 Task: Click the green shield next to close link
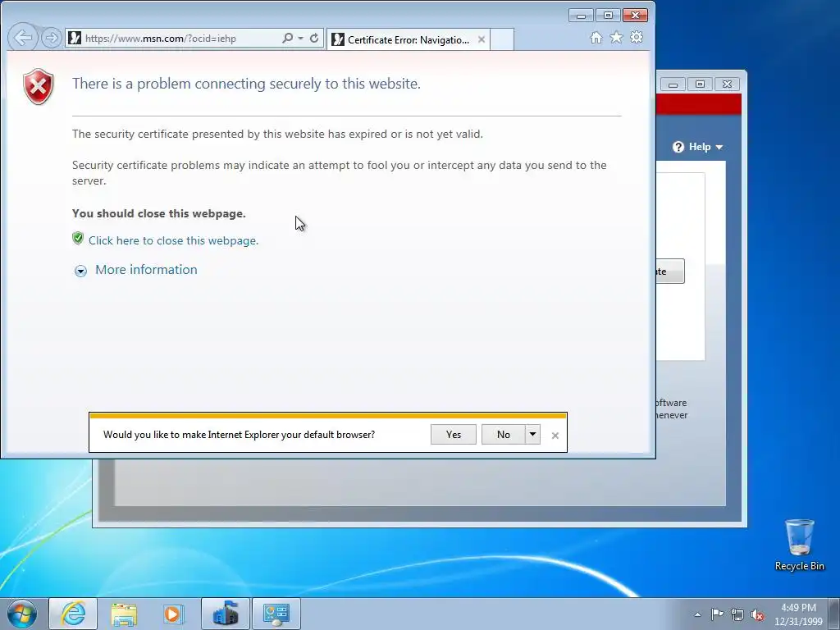(78, 239)
